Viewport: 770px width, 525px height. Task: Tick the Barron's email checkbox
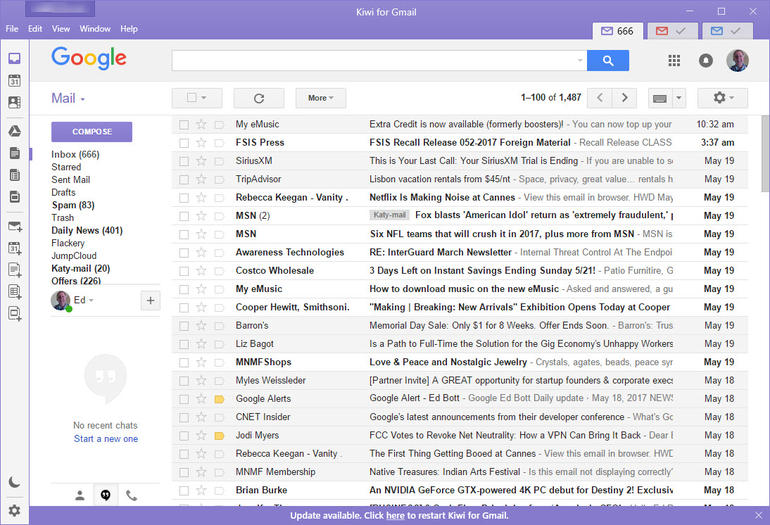tap(184, 326)
